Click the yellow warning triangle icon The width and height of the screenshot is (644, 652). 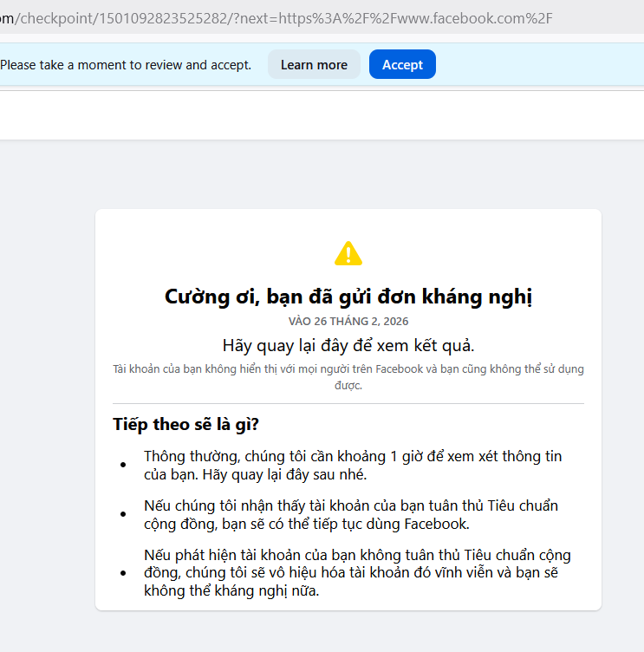348,253
